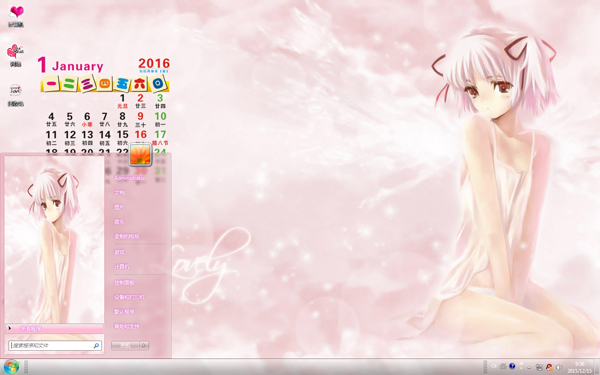Open 设备和打印机 in the Start menu
The height and width of the screenshot is (375, 600).
pos(129,297)
